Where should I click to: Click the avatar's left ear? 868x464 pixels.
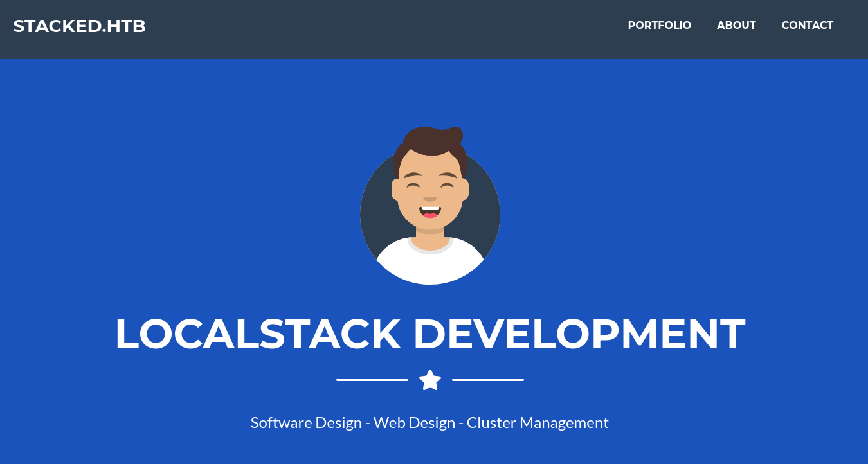tap(395, 190)
